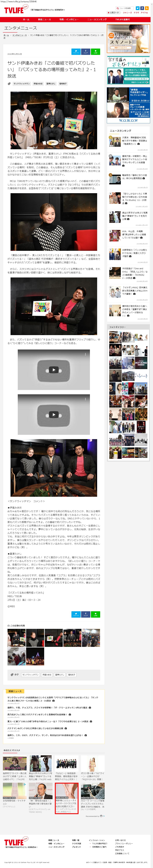The image size is (153, 868).
Task: Open ニュースランキング in the navigation bar
Action: point(97,20)
